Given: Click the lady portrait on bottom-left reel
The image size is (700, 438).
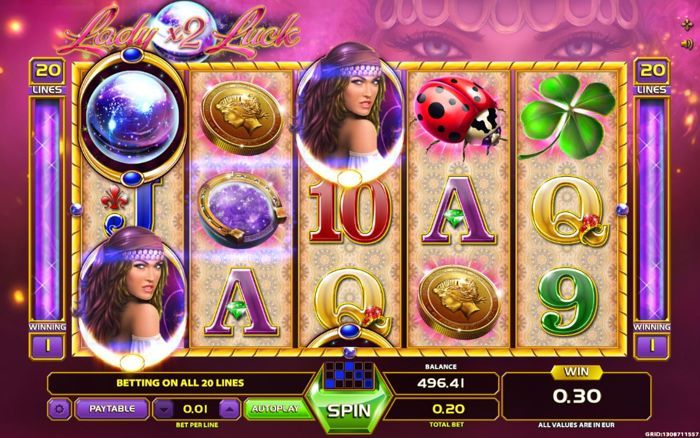Looking at the screenshot, I should 132,297.
